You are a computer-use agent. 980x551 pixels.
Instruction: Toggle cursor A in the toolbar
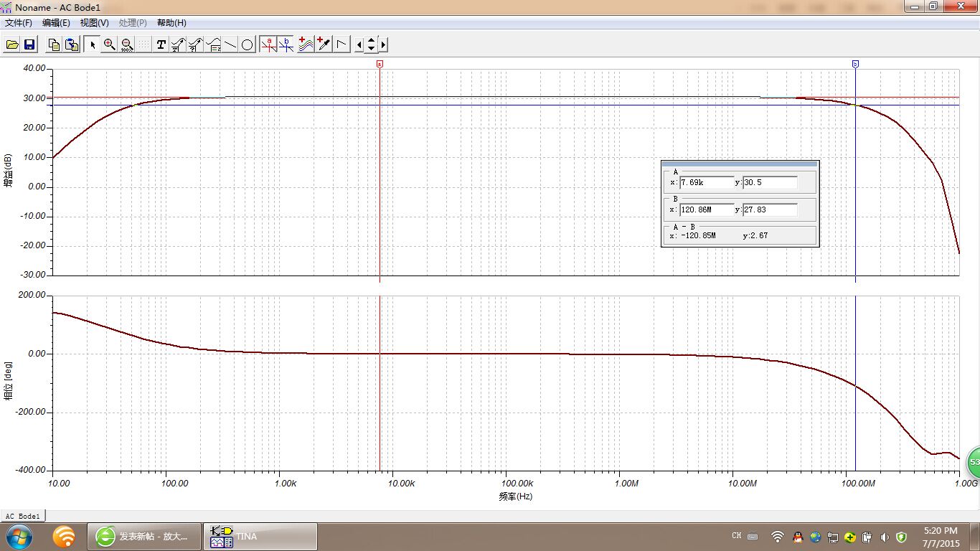[x=269, y=44]
